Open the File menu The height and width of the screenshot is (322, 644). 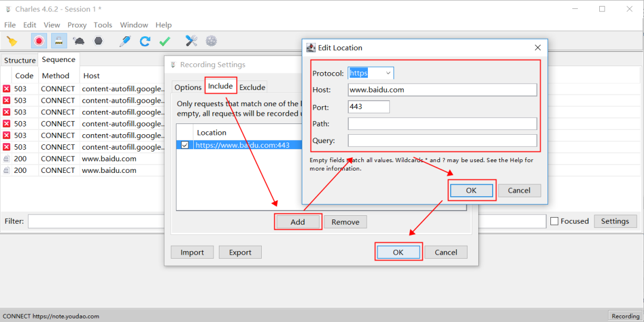[x=10, y=25]
